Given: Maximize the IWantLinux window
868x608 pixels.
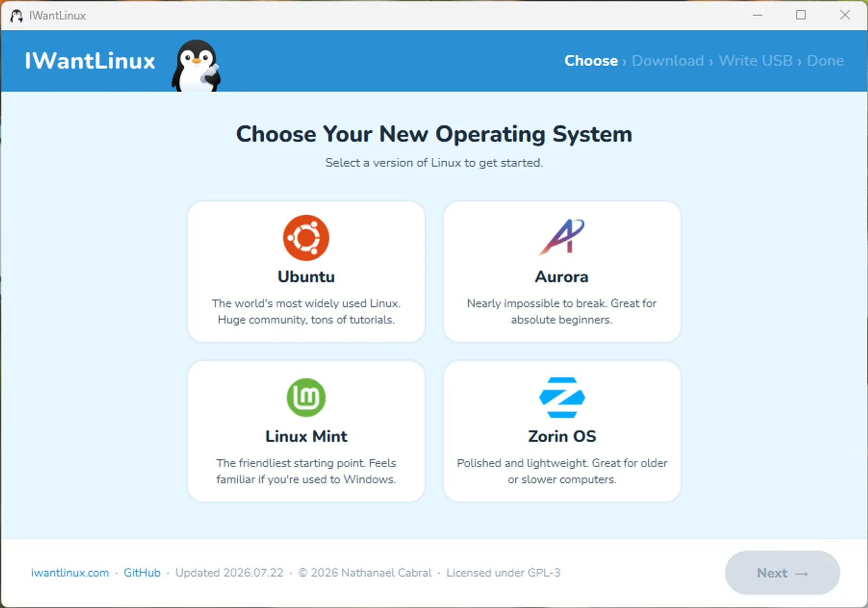Looking at the screenshot, I should coord(801,15).
